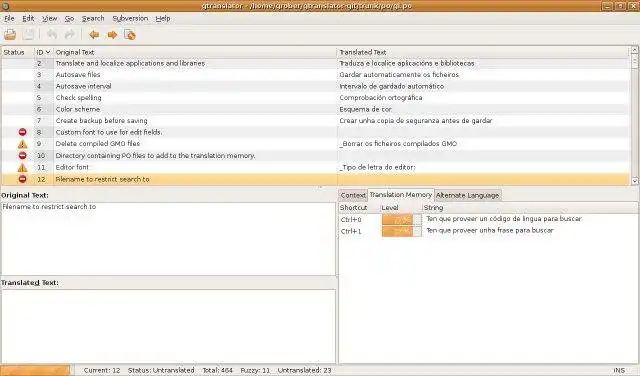Click the String column header
Image resolution: width=640 pixels, height=376 pixels.
point(530,207)
